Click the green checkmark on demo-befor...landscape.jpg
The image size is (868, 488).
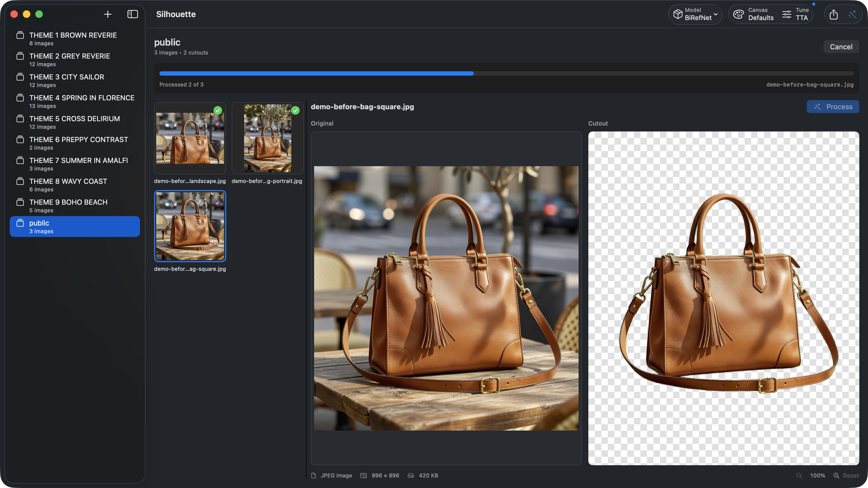[x=218, y=110]
